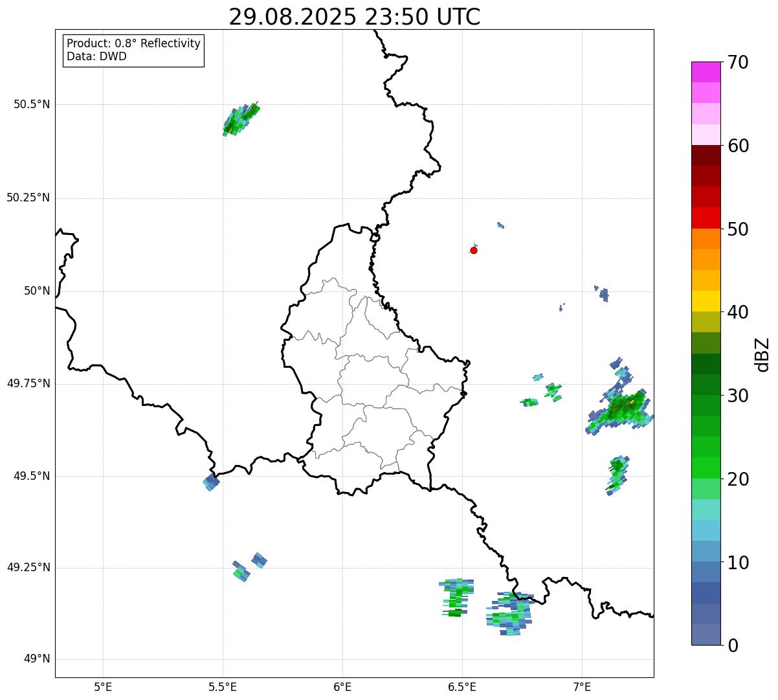Click the 6°E longitude axis label
Image resolution: width=778 pixels, height=700 pixels.
(342, 686)
